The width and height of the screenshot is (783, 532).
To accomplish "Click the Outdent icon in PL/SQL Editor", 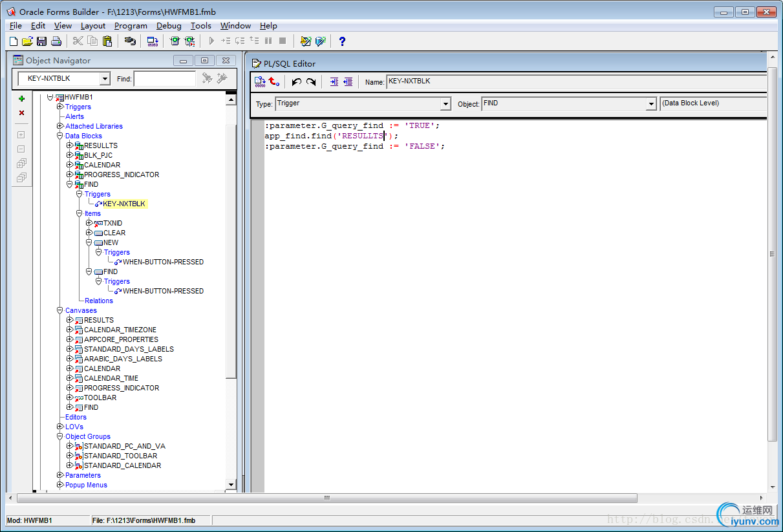I will click(348, 82).
